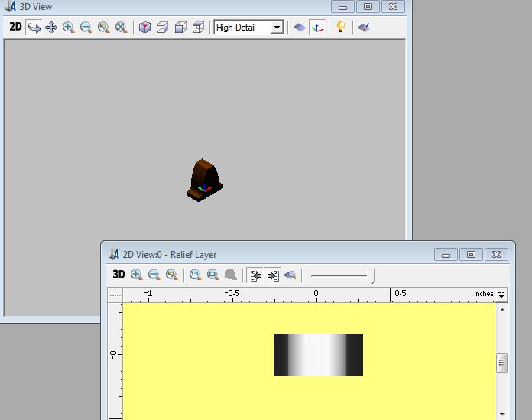Click the light bulb lighting icon
Viewport: 532px width, 420px height.
click(341, 28)
